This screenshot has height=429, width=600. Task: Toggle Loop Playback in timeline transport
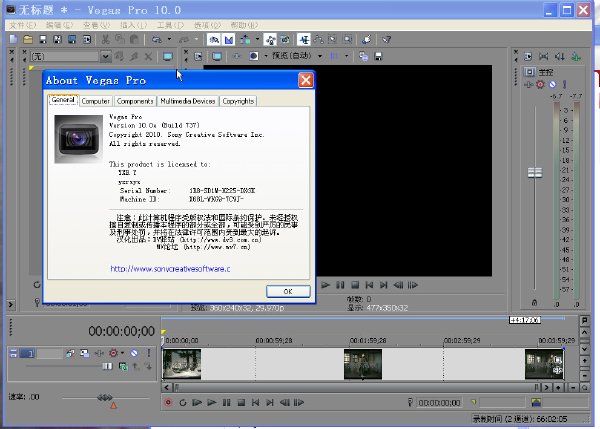183,402
